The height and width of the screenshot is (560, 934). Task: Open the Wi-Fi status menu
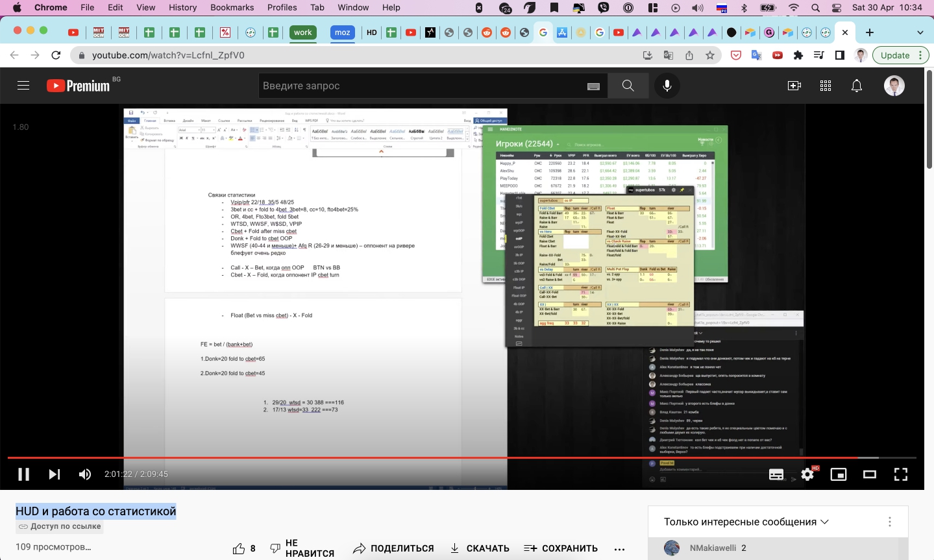click(793, 8)
